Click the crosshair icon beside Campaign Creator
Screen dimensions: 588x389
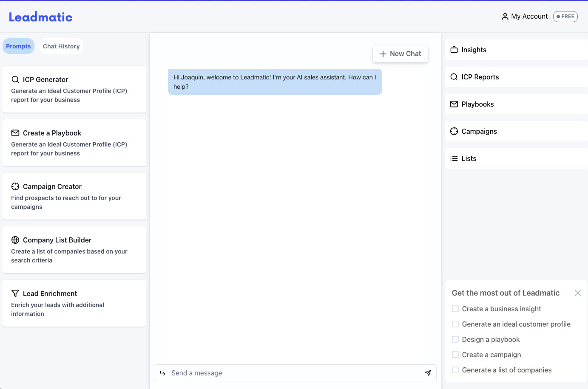(x=15, y=186)
